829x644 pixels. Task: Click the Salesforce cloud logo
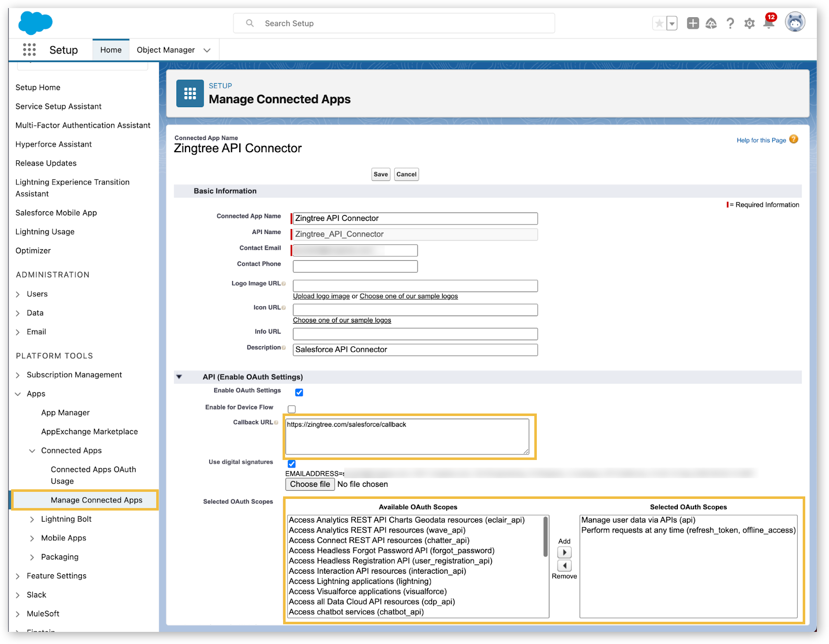point(35,23)
